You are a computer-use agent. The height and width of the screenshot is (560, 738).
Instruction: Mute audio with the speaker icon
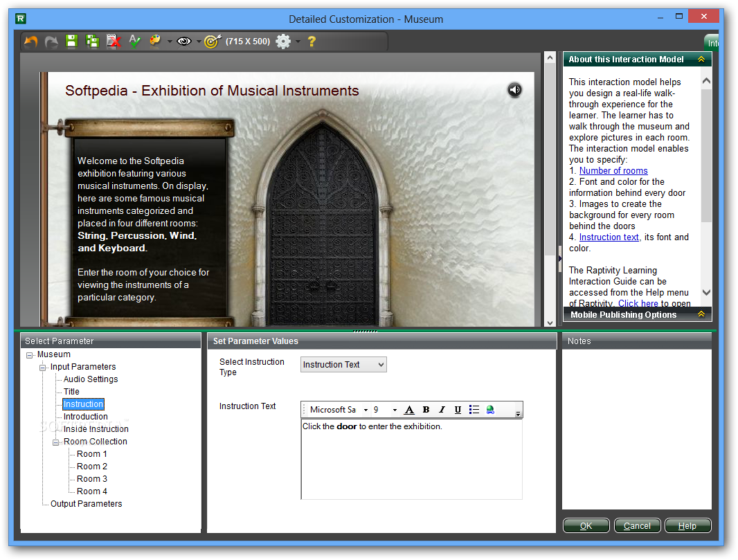pos(514,89)
